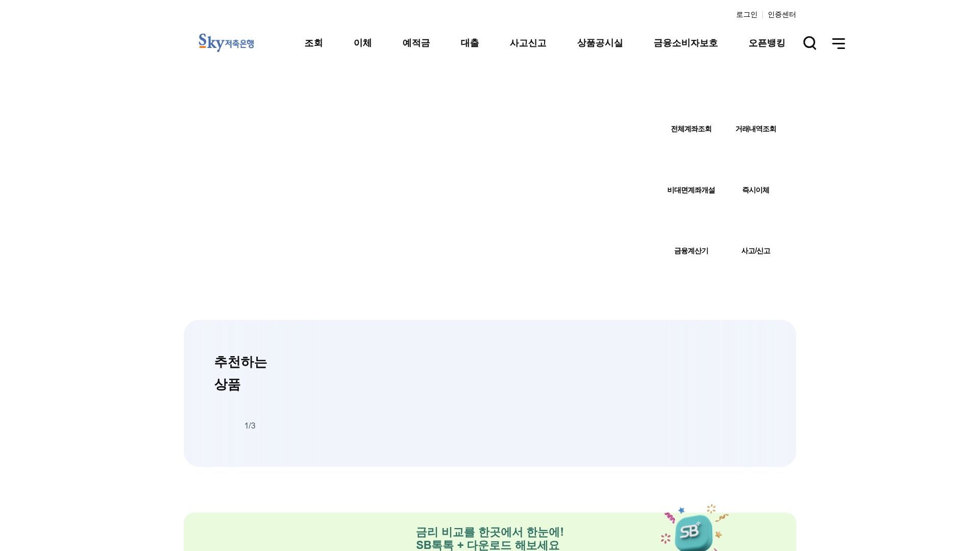Open the 조회 menu
The image size is (980, 551).
pos(313,43)
